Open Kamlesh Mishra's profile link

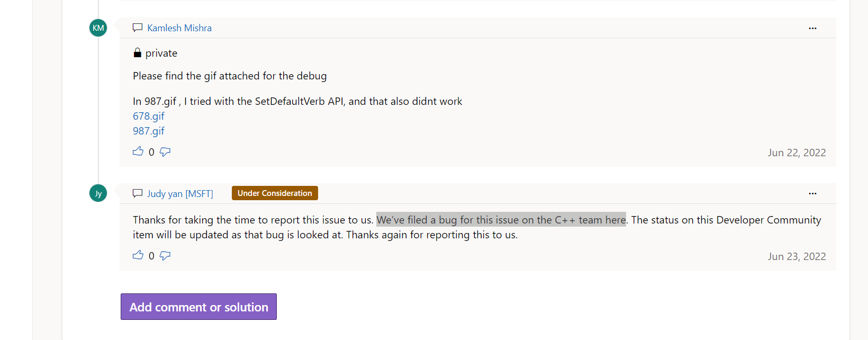click(179, 28)
